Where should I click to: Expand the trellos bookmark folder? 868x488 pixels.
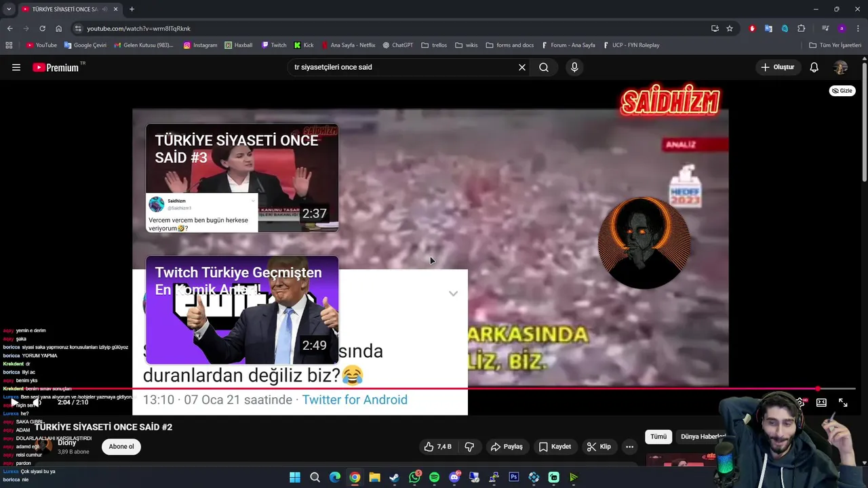coord(434,45)
